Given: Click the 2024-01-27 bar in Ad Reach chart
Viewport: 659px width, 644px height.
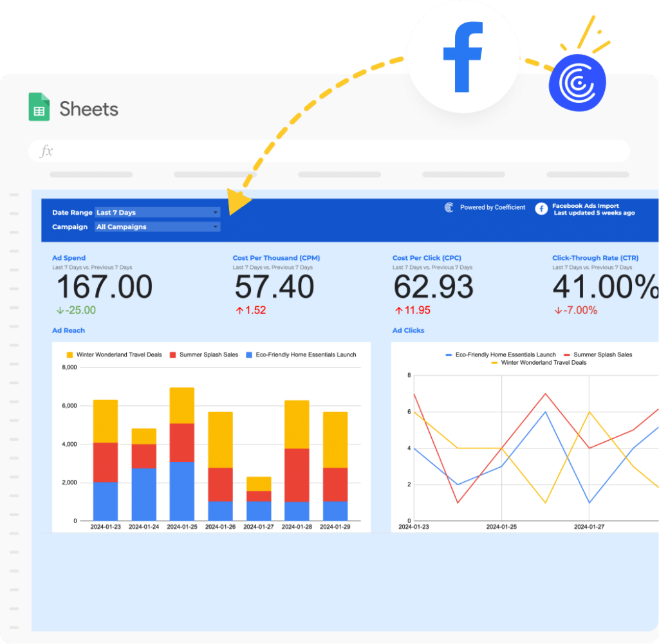Looking at the screenshot, I should point(259,499).
